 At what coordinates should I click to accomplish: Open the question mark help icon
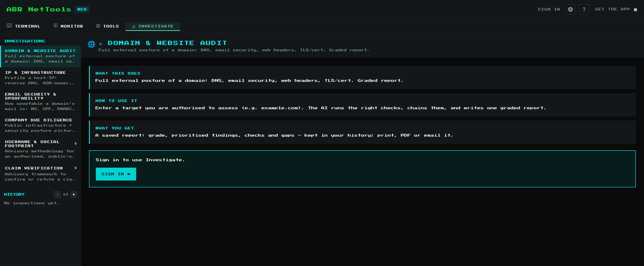584,9
